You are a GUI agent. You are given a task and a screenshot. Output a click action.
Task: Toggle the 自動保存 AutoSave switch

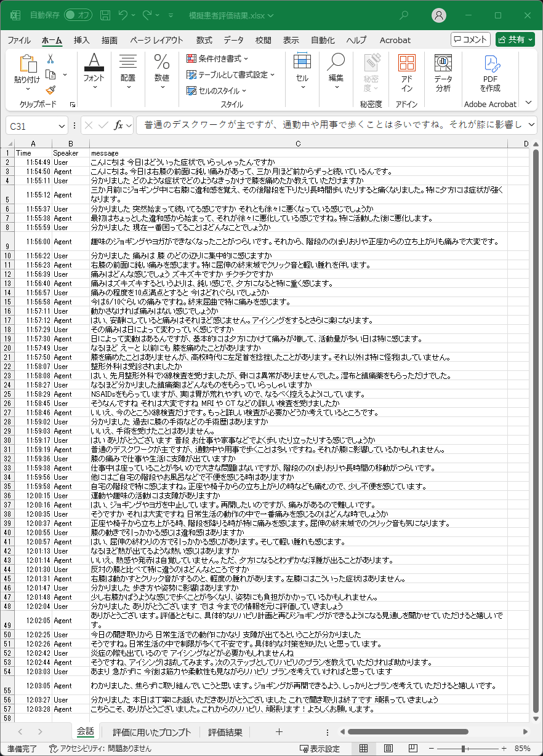(x=78, y=15)
